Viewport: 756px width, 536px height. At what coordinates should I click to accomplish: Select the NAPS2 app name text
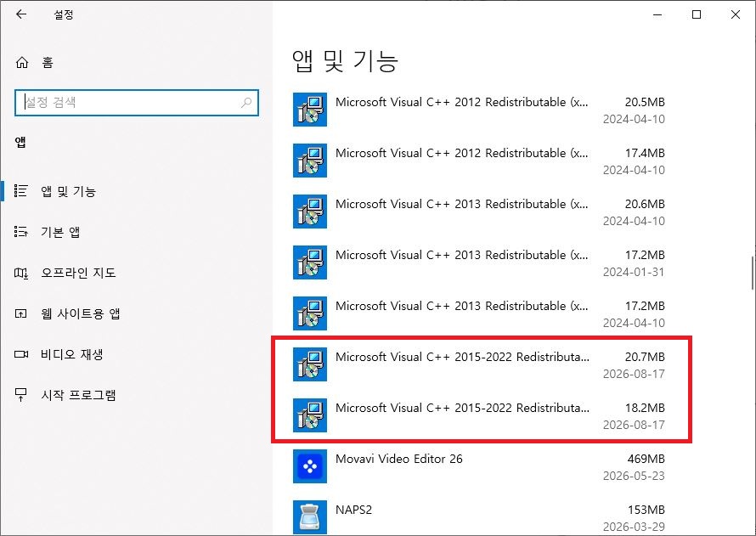[353, 510]
